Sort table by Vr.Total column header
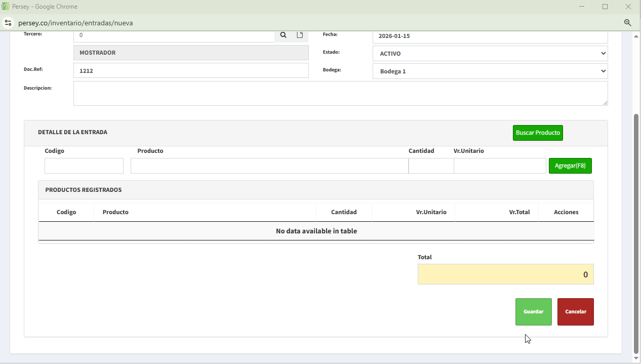Screen dimensions: 641x364 click(x=519, y=212)
